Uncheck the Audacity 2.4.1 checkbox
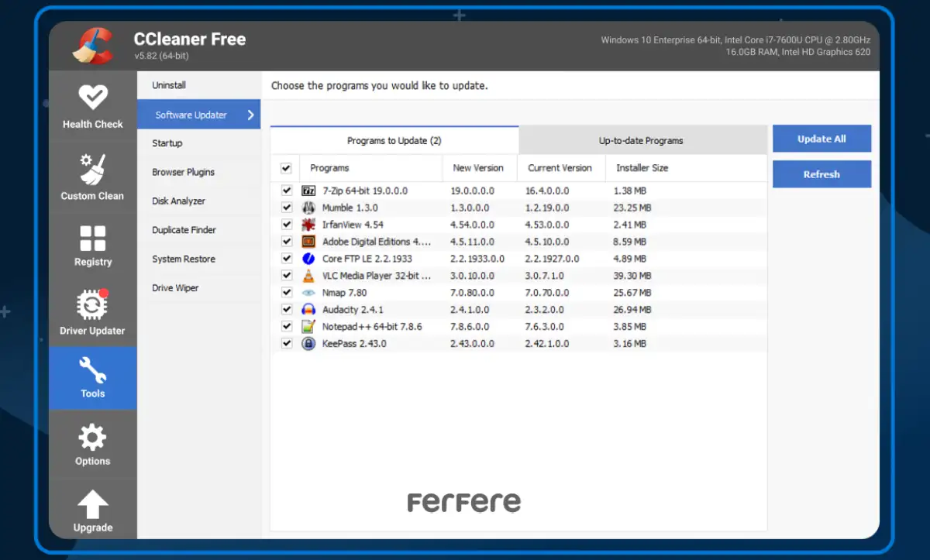Screen dimensions: 930x560 pos(287,310)
